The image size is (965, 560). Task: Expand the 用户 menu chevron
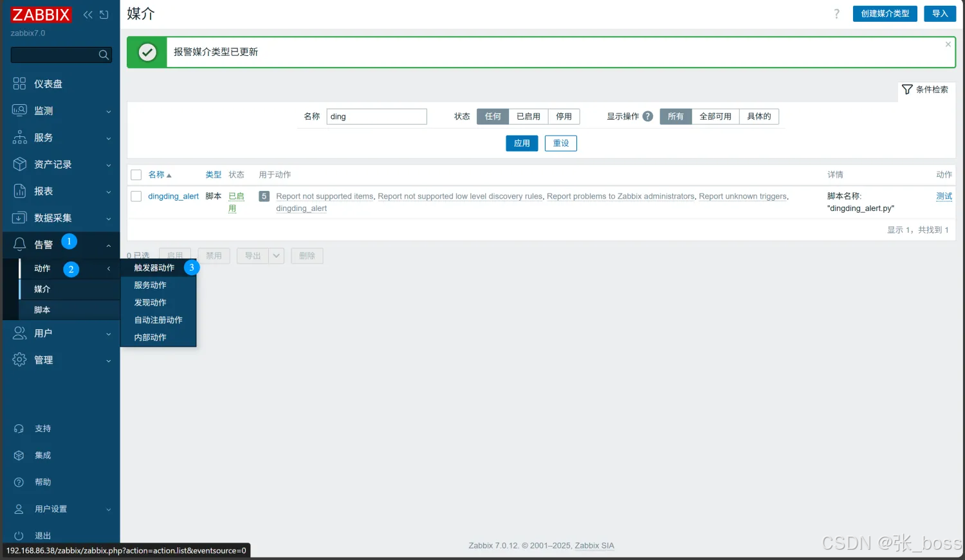pyautogui.click(x=108, y=334)
